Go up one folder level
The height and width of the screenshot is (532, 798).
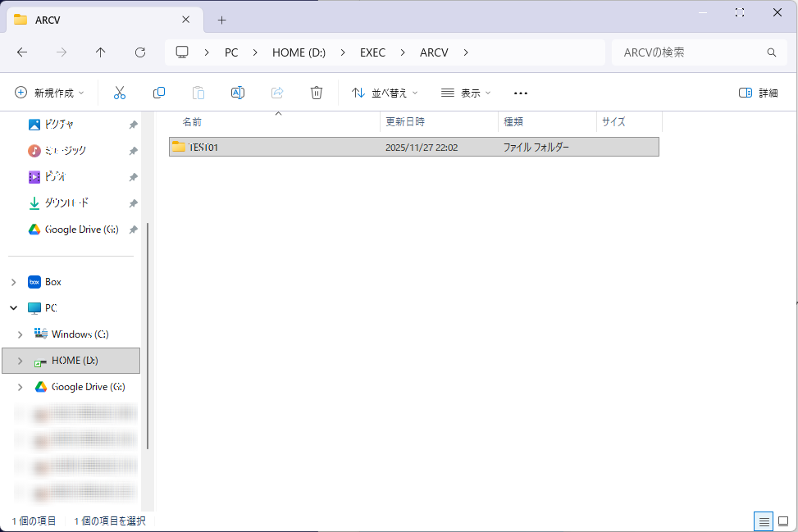(101, 52)
